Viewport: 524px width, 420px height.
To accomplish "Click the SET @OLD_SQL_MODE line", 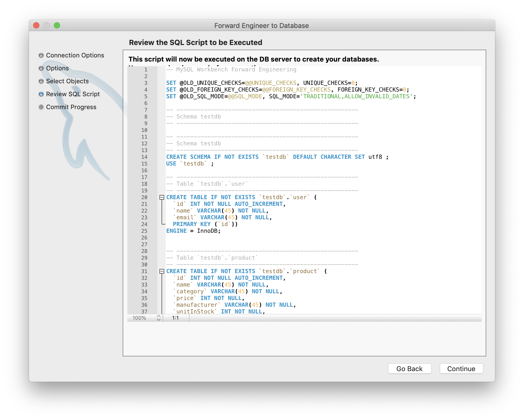I will (291, 96).
